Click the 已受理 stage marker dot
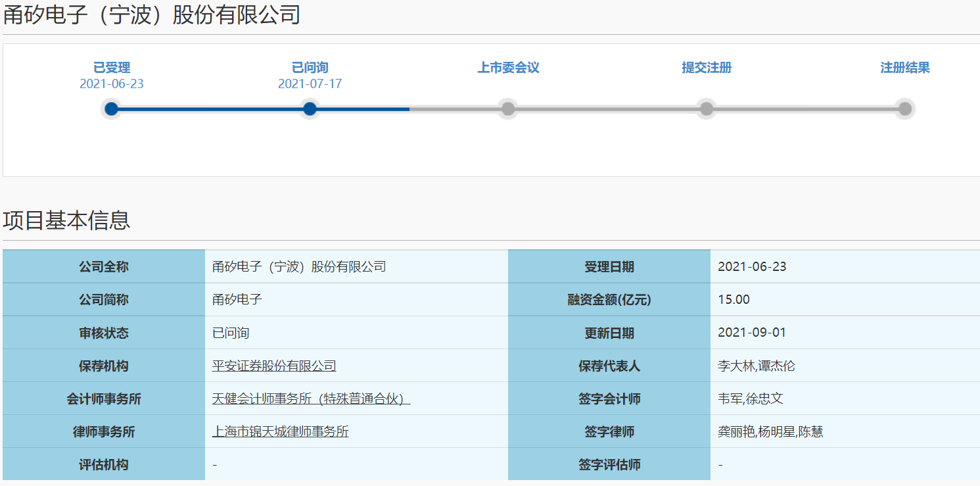This screenshot has height=486, width=980. point(112,109)
